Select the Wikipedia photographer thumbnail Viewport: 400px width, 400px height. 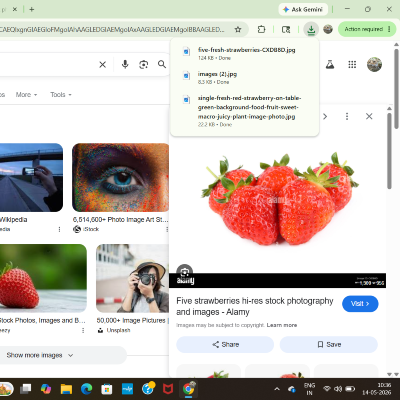31,177
